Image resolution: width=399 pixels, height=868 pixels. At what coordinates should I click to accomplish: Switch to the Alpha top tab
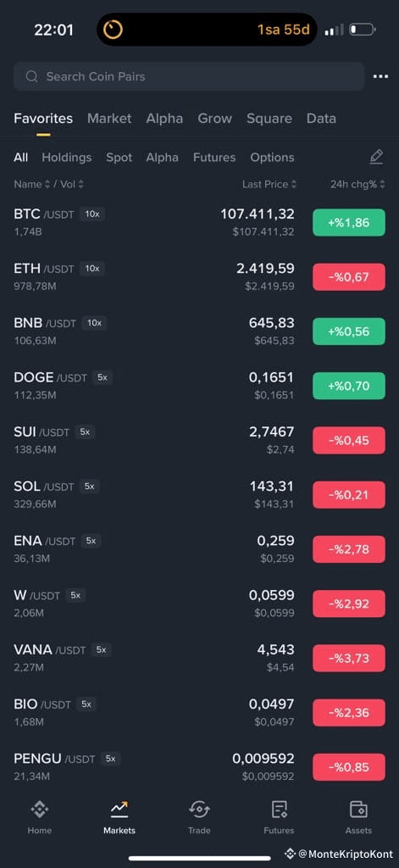pos(164,119)
